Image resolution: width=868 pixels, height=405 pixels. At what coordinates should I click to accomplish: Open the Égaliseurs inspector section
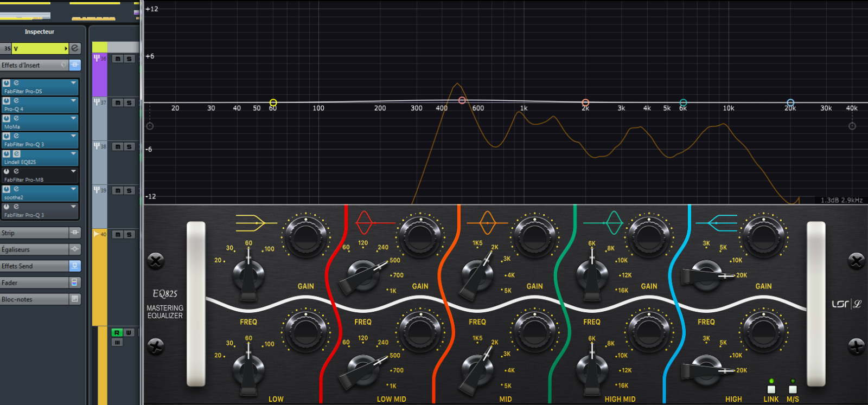(x=34, y=249)
